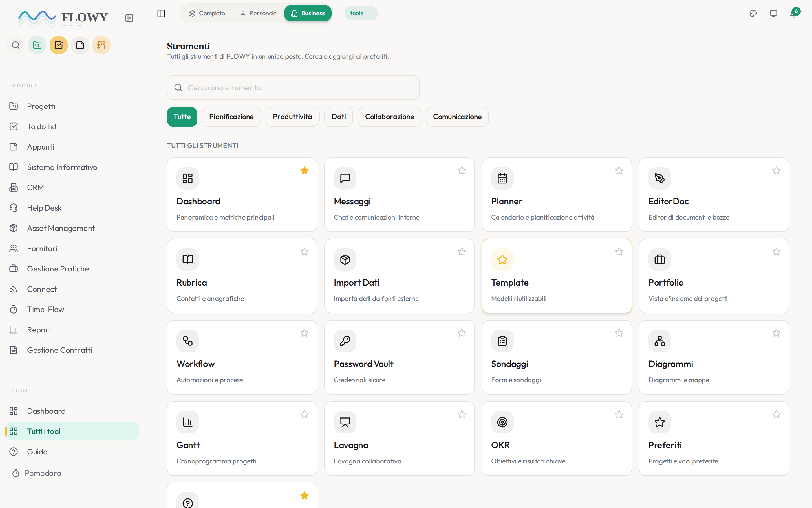Open Connect module in sidebar
Screen dimensions: 812x508
point(72,289)
